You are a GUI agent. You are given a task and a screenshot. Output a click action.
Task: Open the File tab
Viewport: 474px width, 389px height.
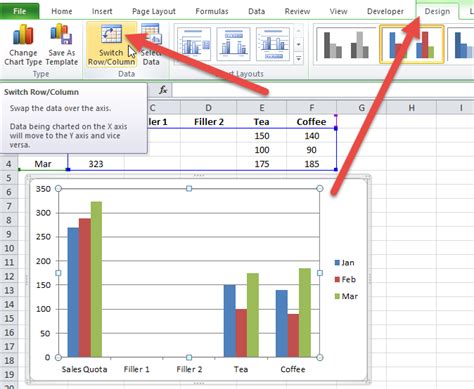click(19, 11)
